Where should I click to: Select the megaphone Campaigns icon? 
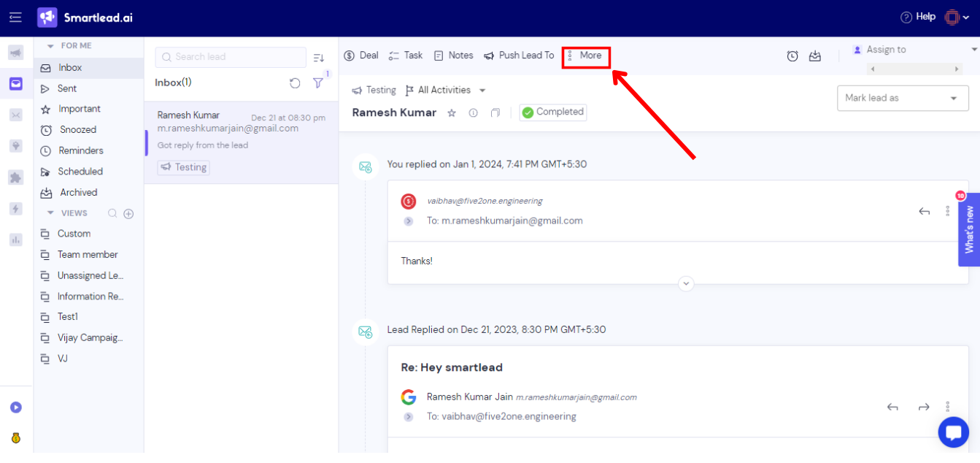(x=16, y=53)
